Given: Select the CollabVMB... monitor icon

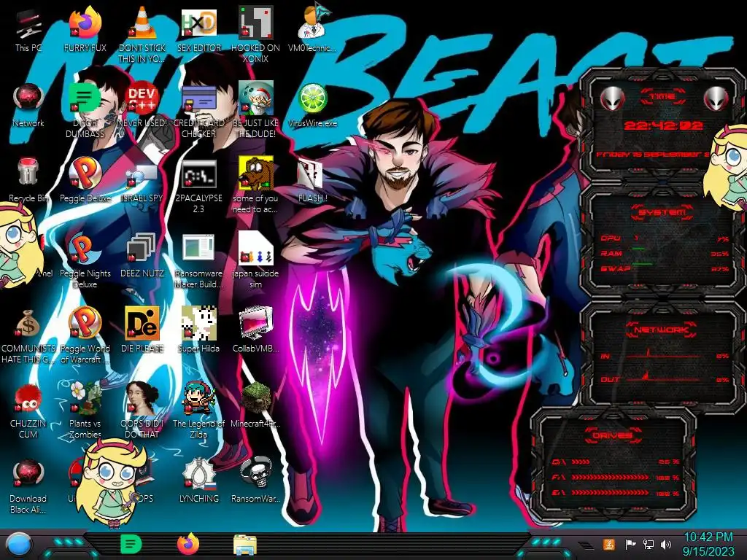Looking at the screenshot, I should point(255,323).
